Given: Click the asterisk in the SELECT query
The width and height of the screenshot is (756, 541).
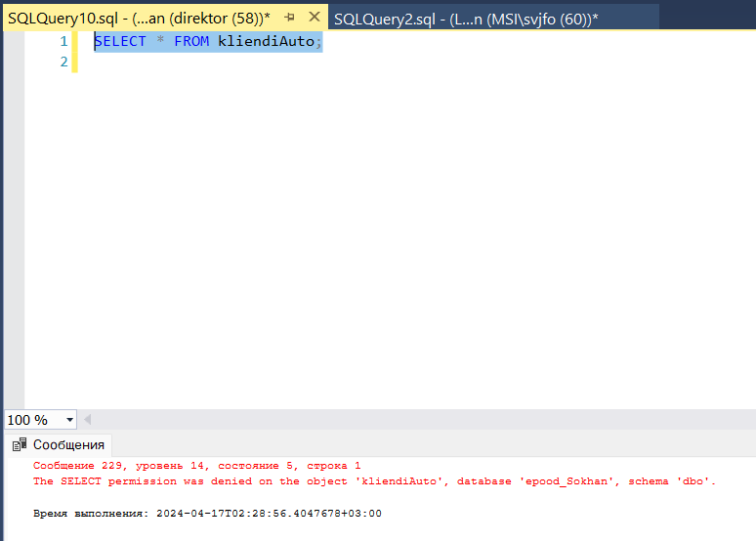Looking at the screenshot, I should pyautogui.click(x=160, y=40).
